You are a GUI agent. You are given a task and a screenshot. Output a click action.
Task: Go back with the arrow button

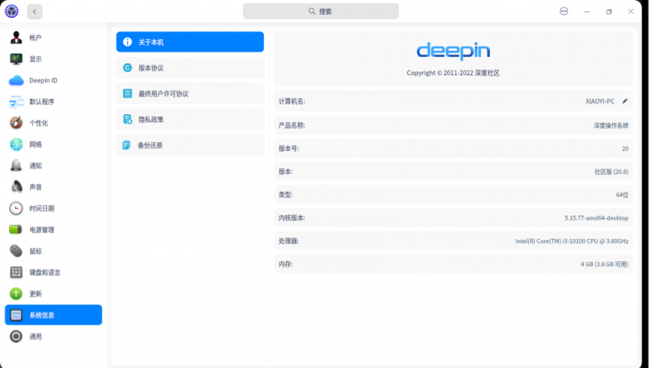coord(35,12)
